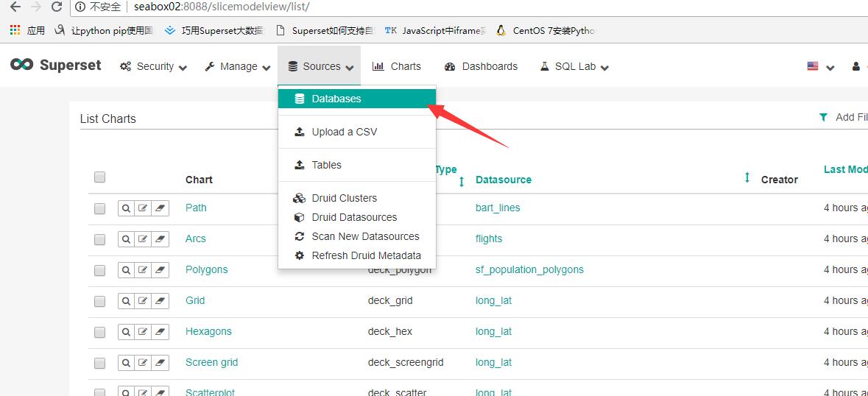868x396 pixels.
Task: Delete the Polygons chart with eraser icon
Action: pos(160,270)
